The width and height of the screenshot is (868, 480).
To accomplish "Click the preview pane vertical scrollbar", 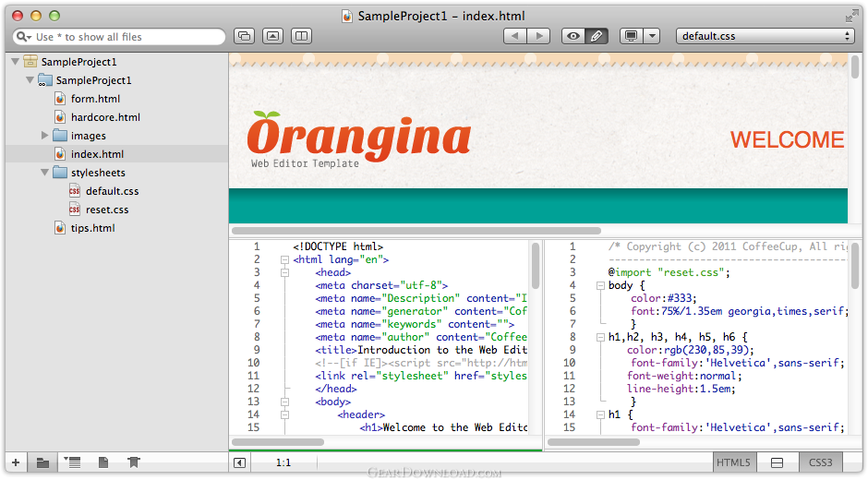I will 855,67.
